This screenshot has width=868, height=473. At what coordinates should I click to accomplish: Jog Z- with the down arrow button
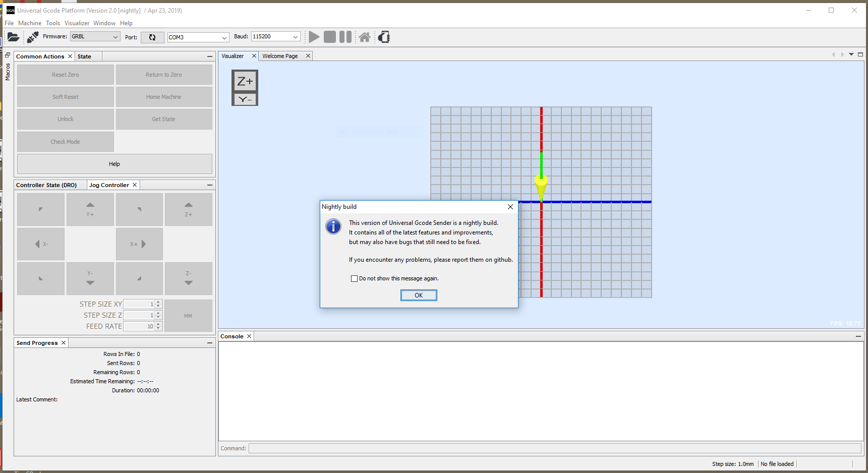(x=189, y=278)
